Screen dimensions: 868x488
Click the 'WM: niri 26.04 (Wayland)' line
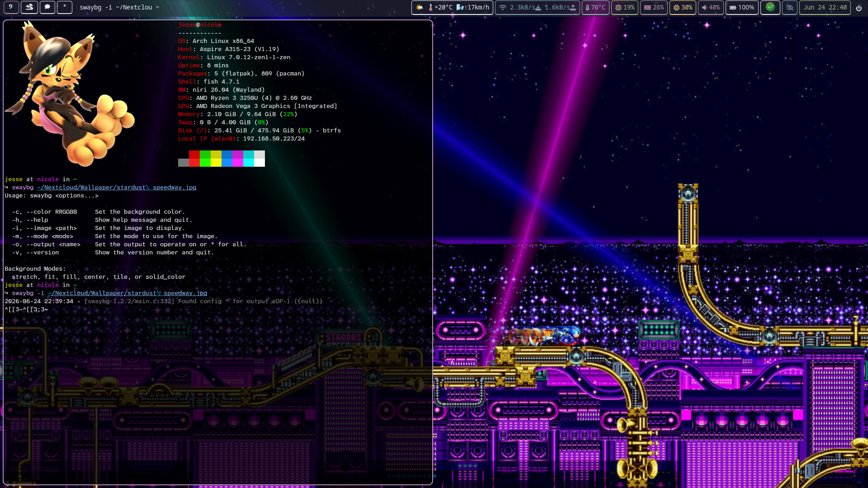(222, 90)
